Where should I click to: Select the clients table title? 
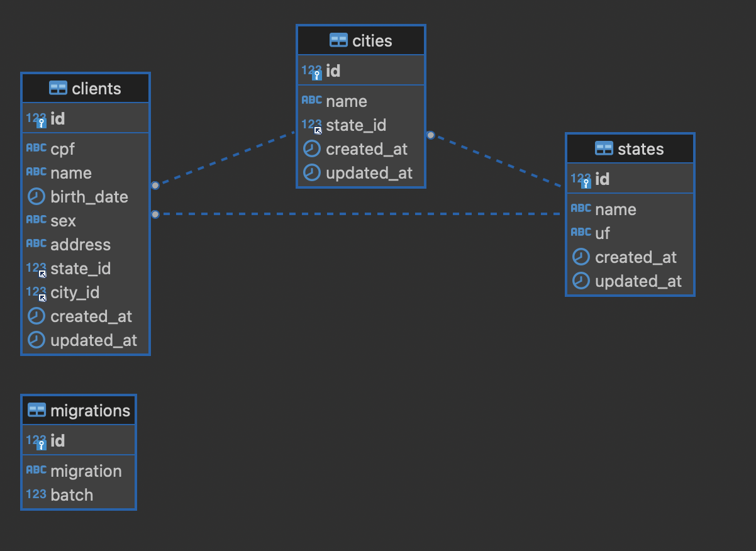pos(97,89)
